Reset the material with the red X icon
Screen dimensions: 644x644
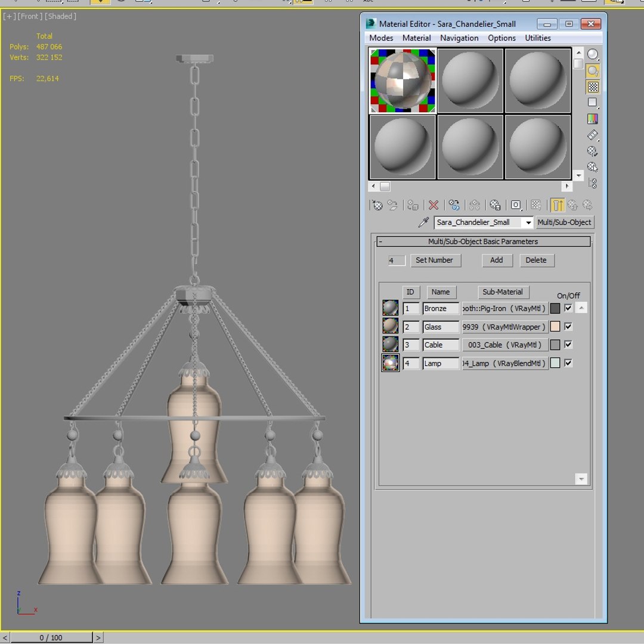pos(434,205)
